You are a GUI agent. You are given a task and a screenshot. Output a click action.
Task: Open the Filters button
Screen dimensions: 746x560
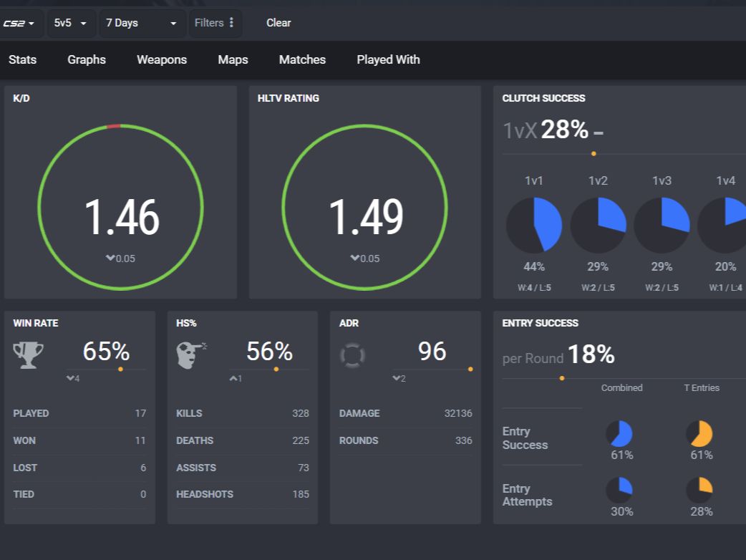tap(215, 23)
